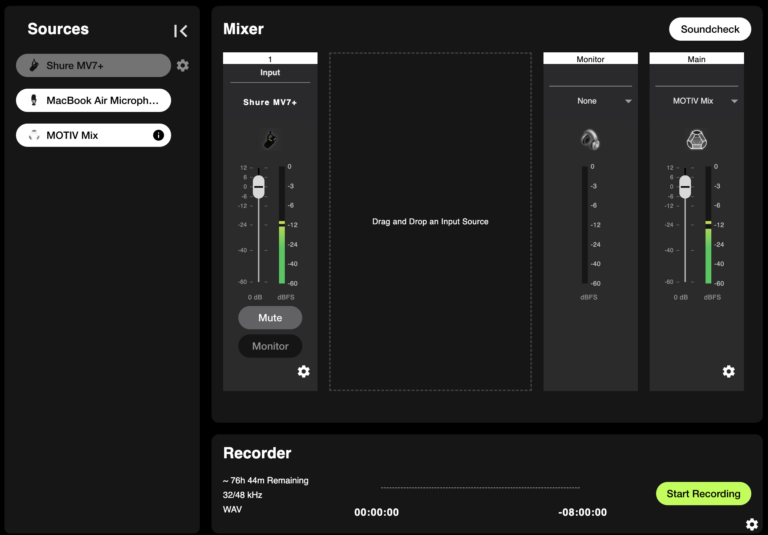Collapse the Sources panel with arrow icon
The width and height of the screenshot is (768, 535).
click(180, 31)
